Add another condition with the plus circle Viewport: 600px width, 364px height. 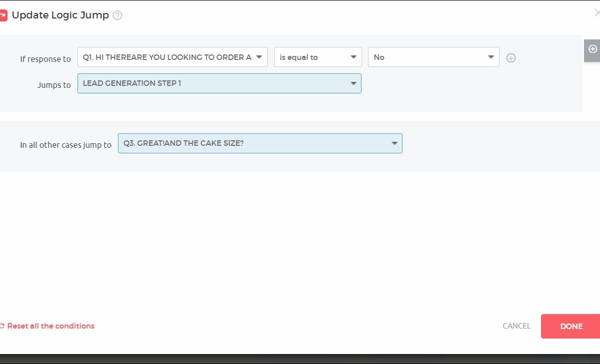tap(510, 58)
